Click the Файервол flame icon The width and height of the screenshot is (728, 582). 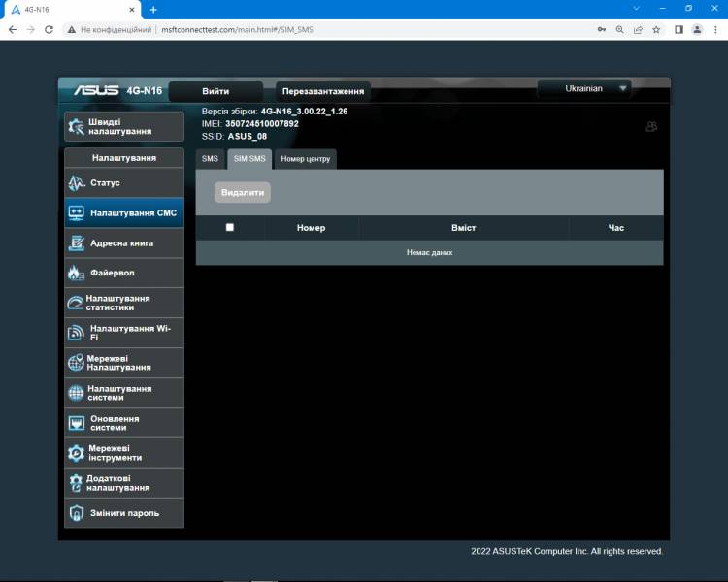(x=76, y=273)
